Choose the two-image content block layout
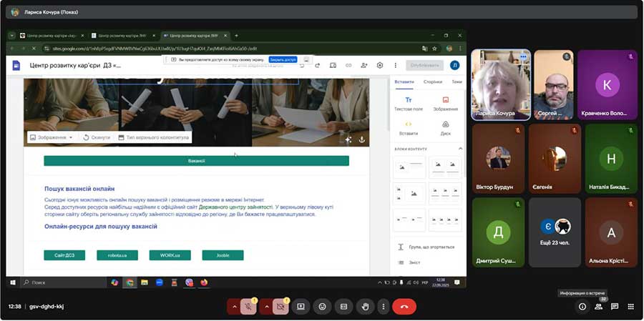 445,167
